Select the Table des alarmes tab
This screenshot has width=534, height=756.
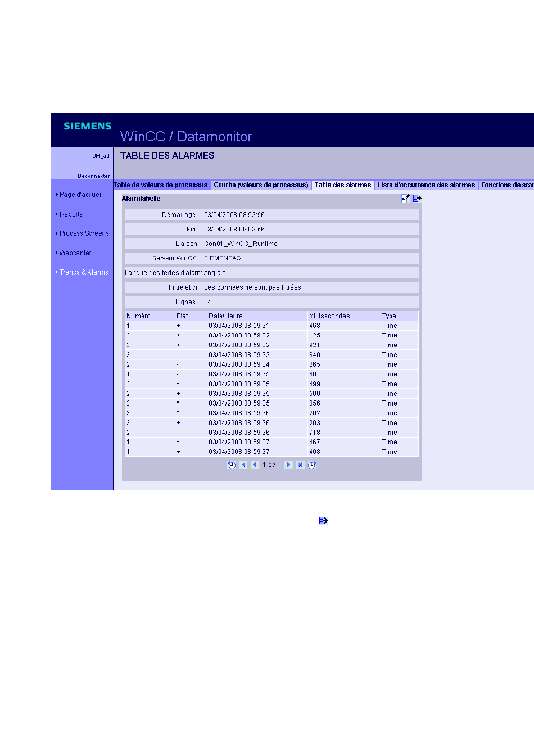[343, 185]
